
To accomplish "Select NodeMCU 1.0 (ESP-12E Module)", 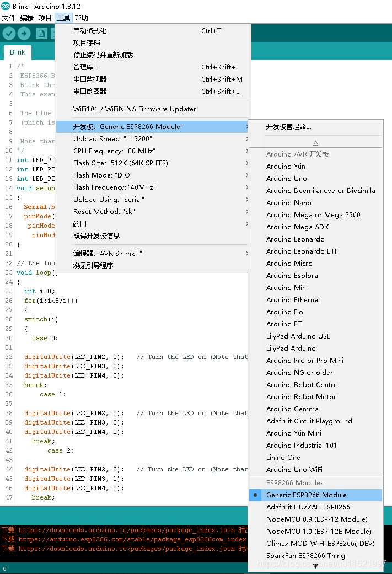I will click(315, 531).
